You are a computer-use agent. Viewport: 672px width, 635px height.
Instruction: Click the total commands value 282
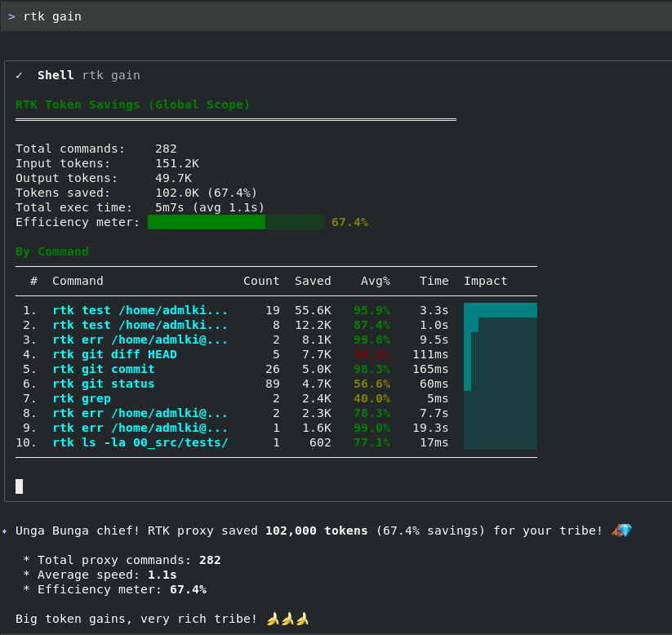(x=166, y=149)
